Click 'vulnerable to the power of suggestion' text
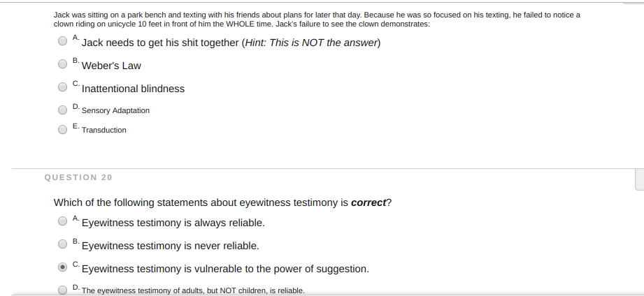The width and height of the screenshot is (644, 296). coord(281,269)
